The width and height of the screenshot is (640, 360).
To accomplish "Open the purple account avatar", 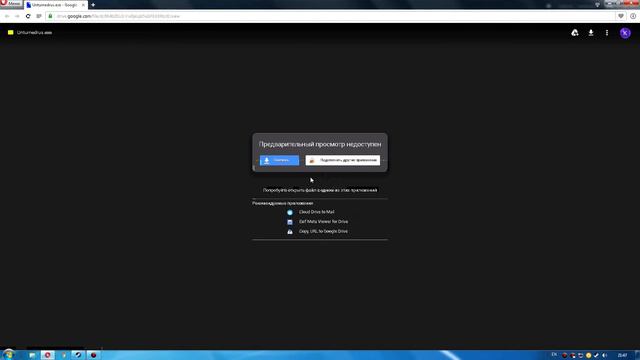I will pos(625,33).
